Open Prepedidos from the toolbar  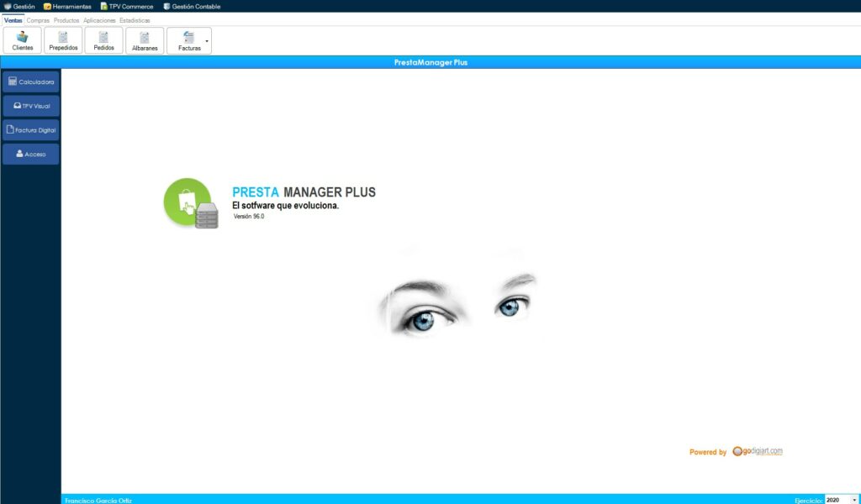pos(63,40)
